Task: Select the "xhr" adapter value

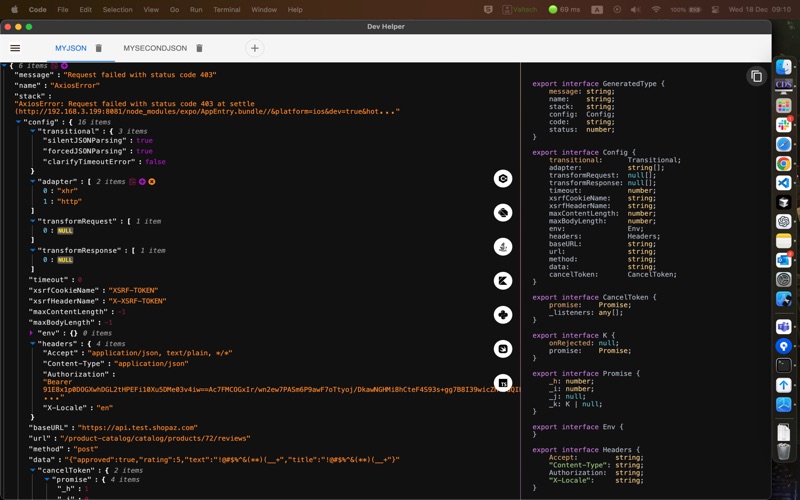Action: (67, 191)
